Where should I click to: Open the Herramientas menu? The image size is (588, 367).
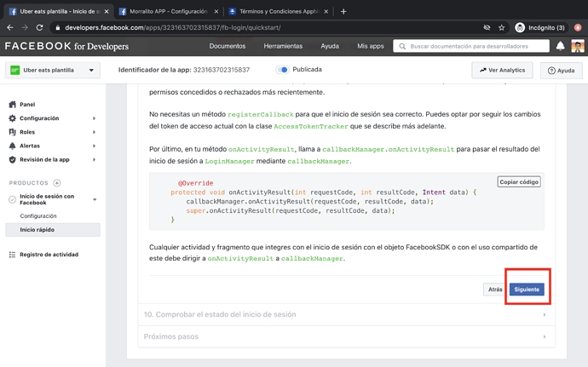coord(282,46)
